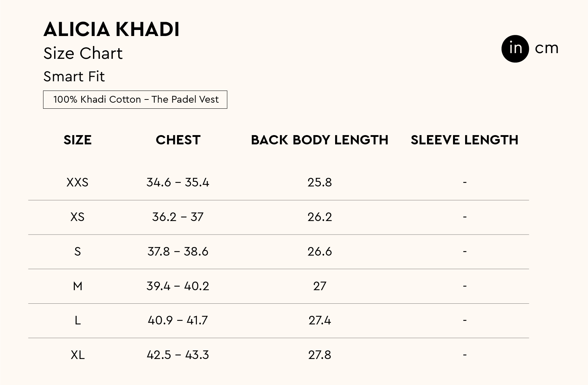Switch the size chart to cm

pyautogui.click(x=546, y=48)
